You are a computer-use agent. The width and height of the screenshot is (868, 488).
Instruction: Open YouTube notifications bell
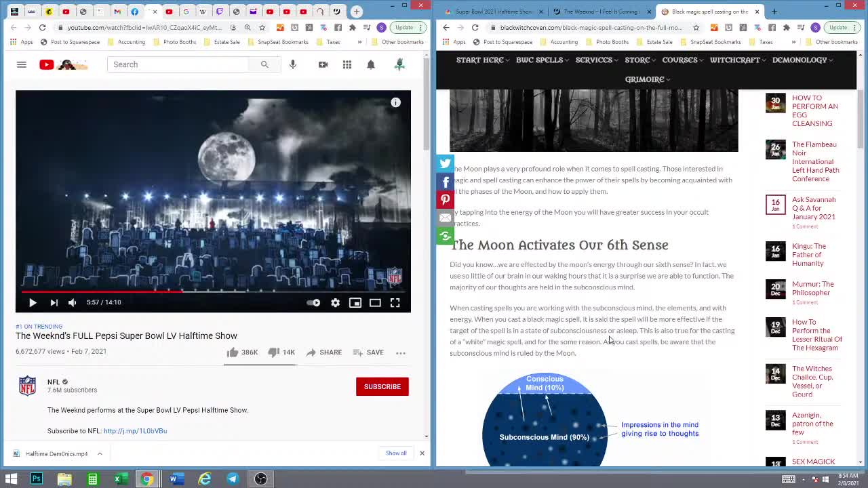[371, 64]
